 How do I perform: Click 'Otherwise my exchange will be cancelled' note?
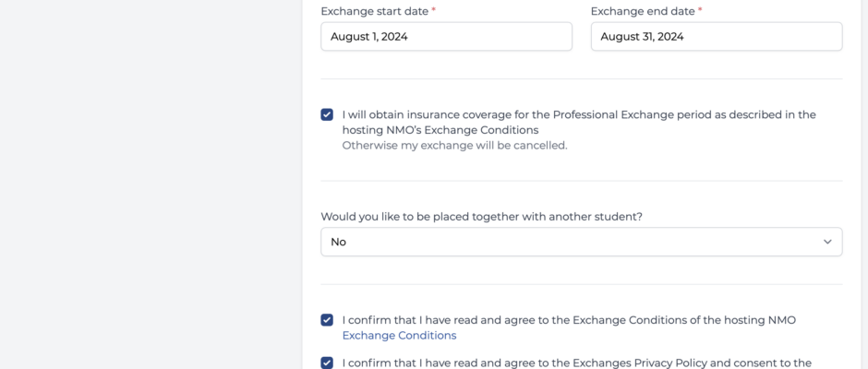point(454,146)
